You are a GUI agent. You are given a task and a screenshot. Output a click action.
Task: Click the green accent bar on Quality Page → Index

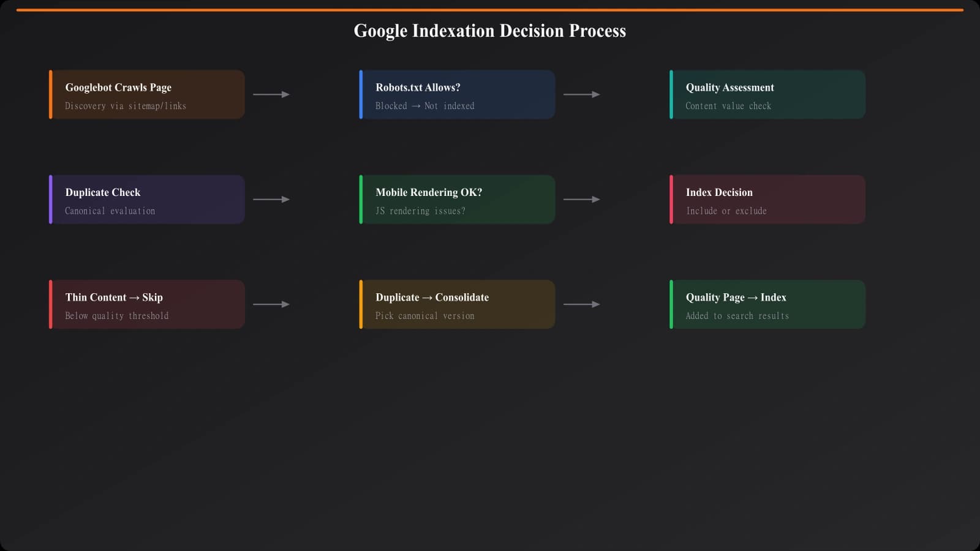(x=671, y=304)
